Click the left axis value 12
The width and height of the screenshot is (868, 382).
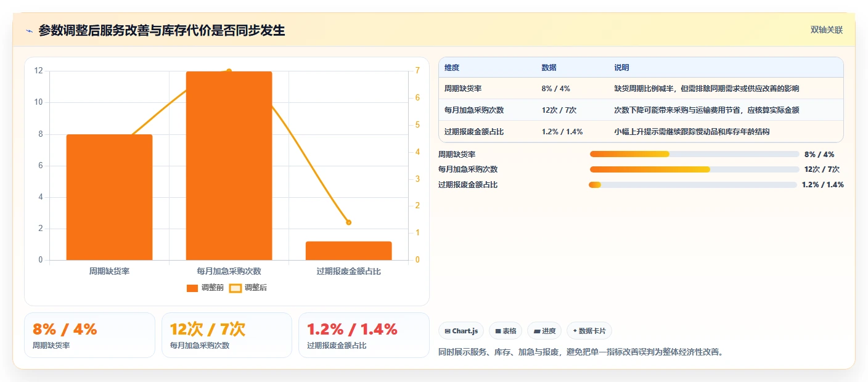(39, 71)
